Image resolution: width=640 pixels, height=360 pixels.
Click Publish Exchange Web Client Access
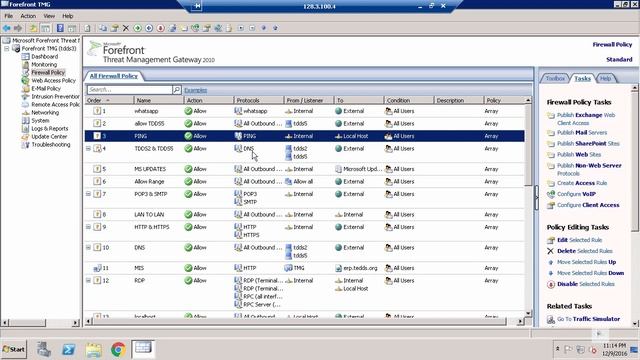tap(586, 119)
